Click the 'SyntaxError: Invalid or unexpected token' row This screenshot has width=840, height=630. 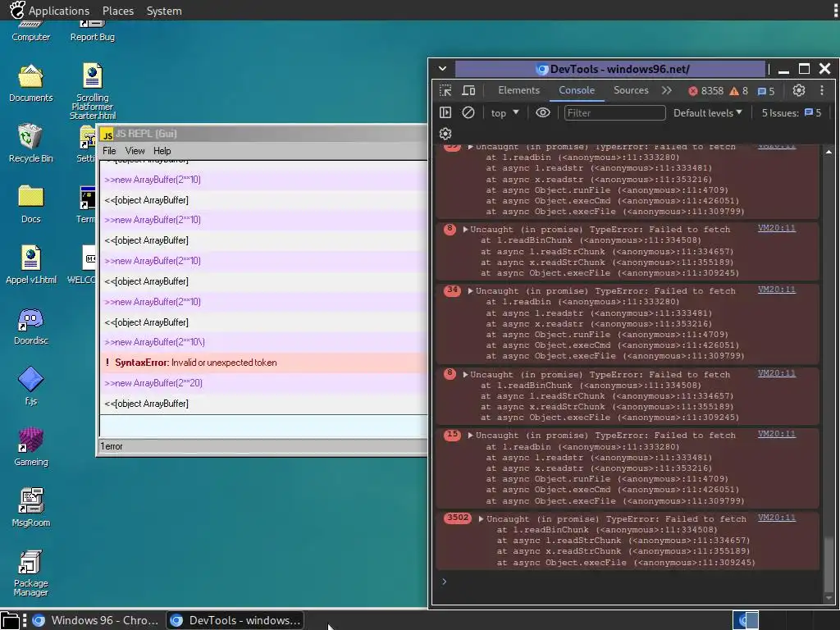pos(263,363)
